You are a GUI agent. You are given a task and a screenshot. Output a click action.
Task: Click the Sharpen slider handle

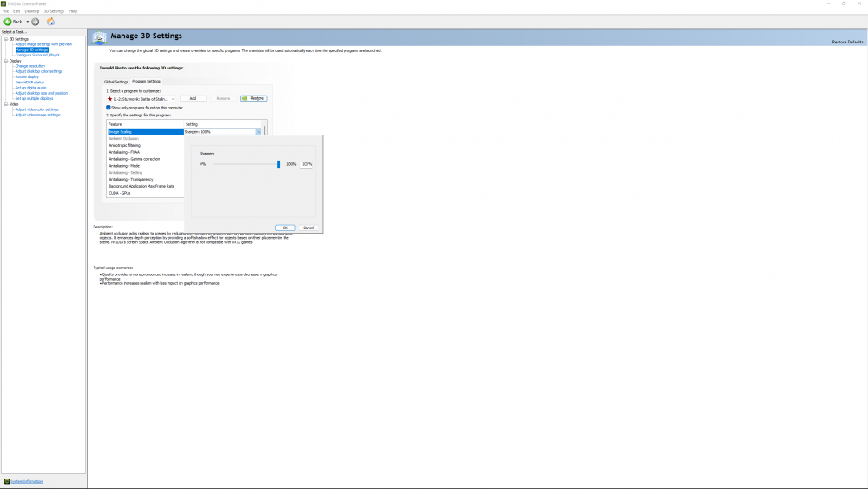[x=279, y=164]
